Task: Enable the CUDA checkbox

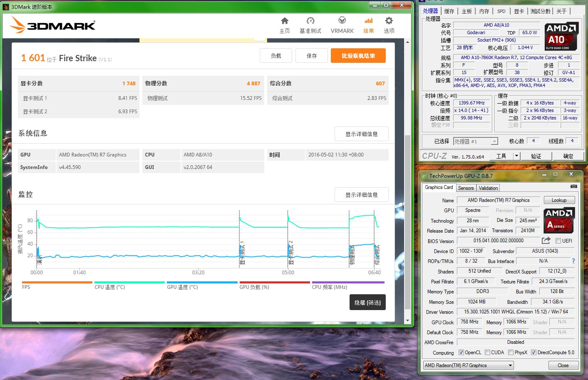Action: coord(487,352)
